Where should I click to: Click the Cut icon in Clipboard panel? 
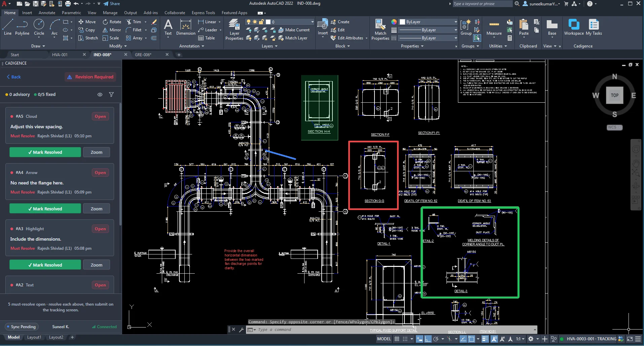pyautogui.click(x=536, y=22)
